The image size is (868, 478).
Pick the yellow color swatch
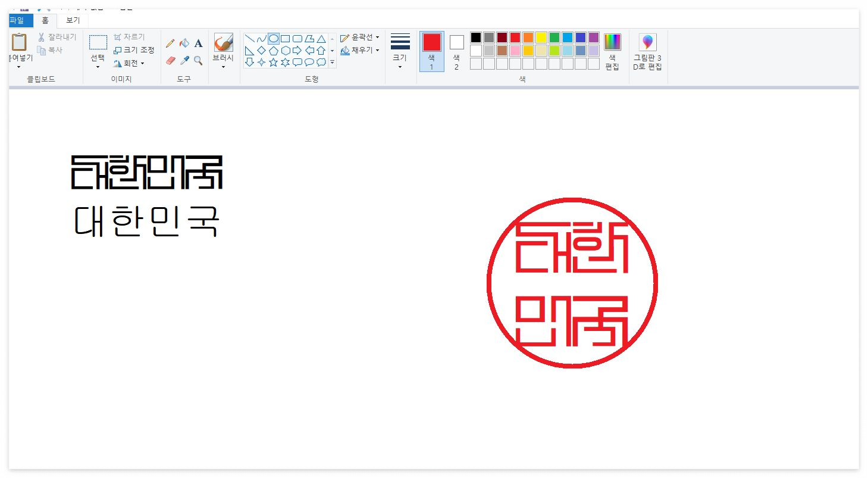[541, 38]
